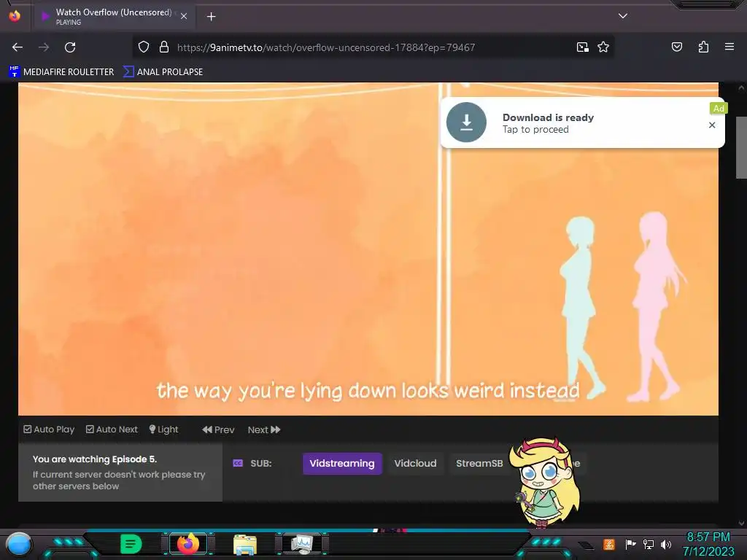
Task: Close the Watch Overflow tab
Action: (x=184, y=16)
